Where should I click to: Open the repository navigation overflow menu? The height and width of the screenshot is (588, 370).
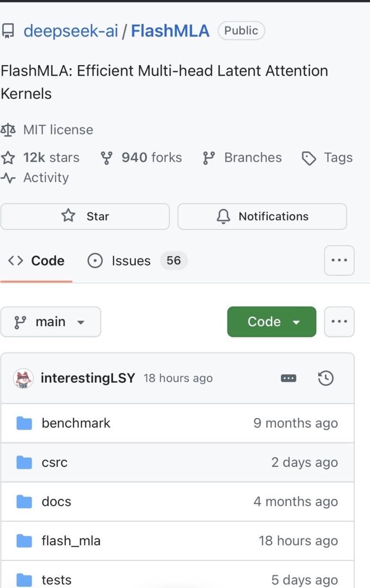tap(339, 260)
